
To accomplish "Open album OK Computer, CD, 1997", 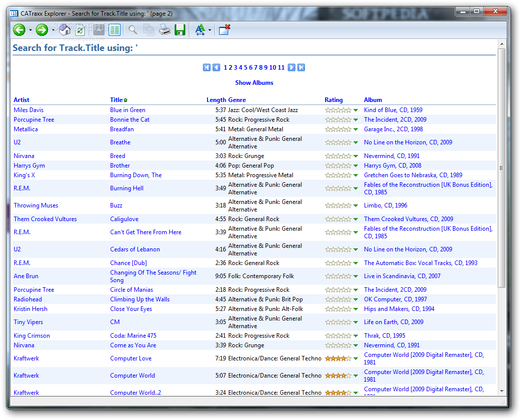I will pos(395,299).
